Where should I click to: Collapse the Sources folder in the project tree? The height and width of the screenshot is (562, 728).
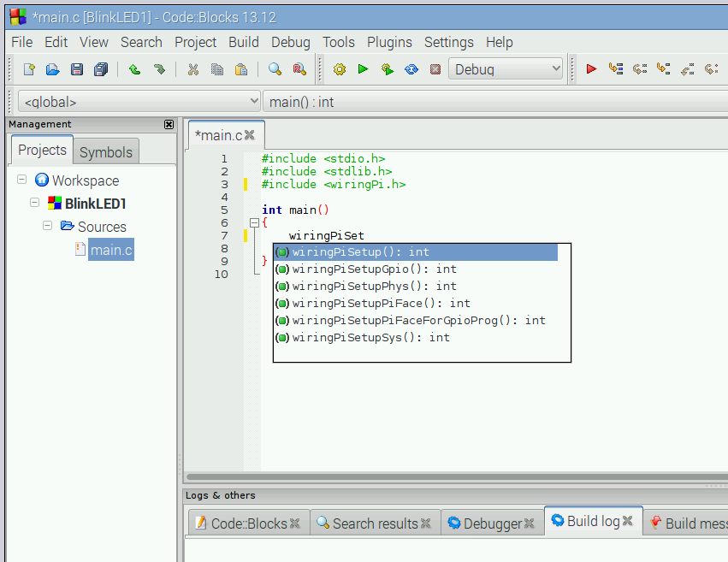tap(48, 227)
